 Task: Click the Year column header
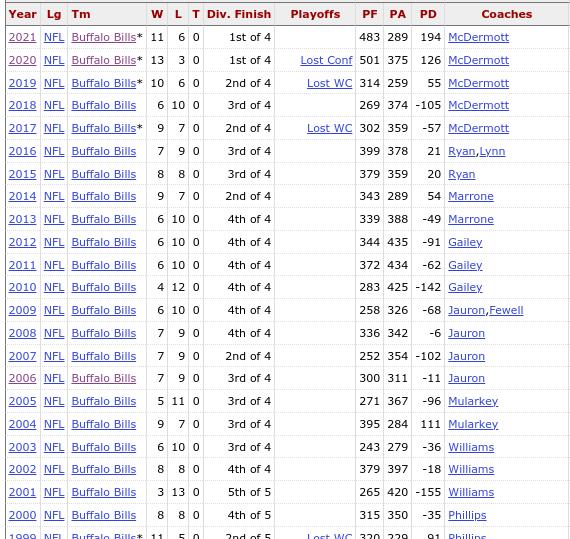pyautogui.click(x=23, y=14)
